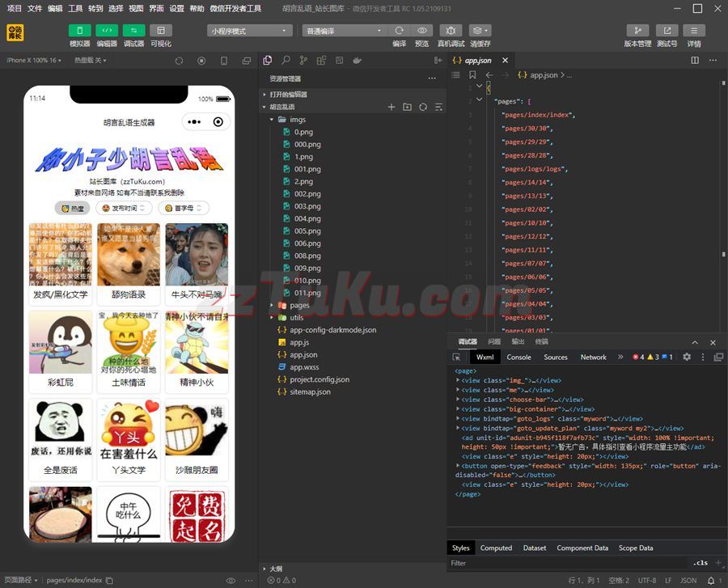Screen dimensions: 728x588
Task: Click the 预览 preview eye icon
Action: tap(421, 31)
